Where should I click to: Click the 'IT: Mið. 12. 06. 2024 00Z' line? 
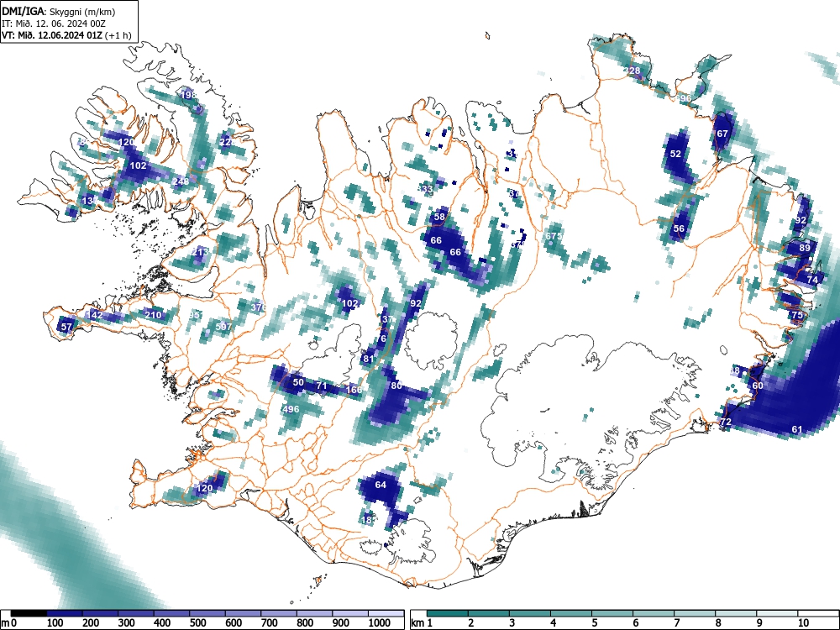[54, 24]
